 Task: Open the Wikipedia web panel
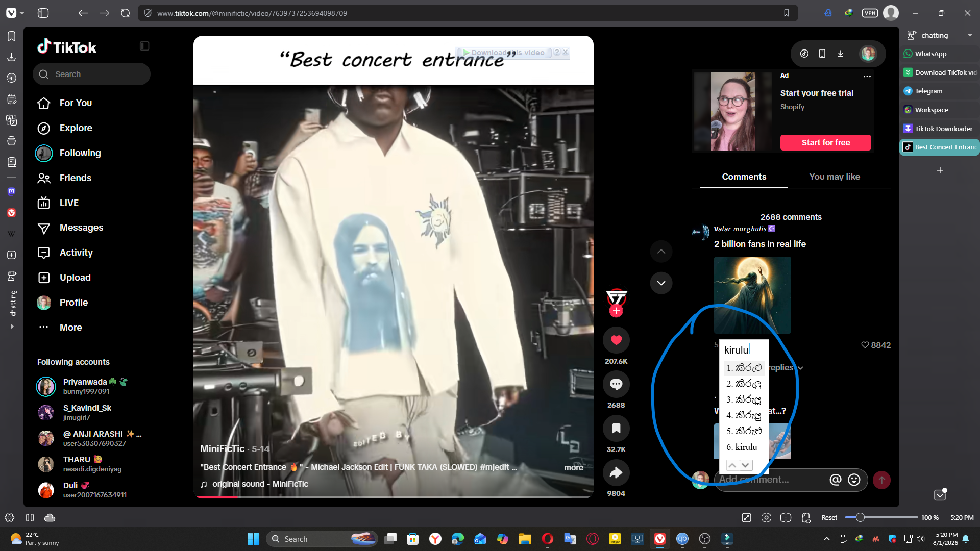coord(11,234)
